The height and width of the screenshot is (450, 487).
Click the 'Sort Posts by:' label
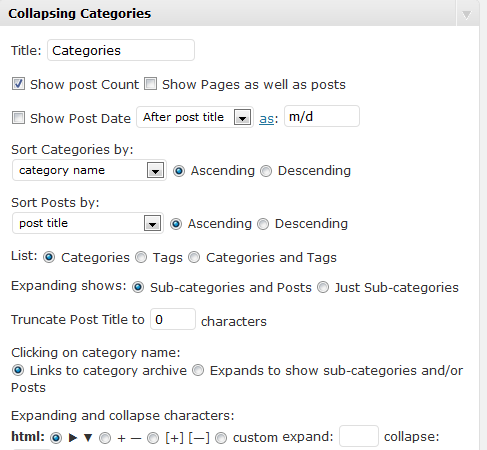pyautogui.click(x=55, y=203)
